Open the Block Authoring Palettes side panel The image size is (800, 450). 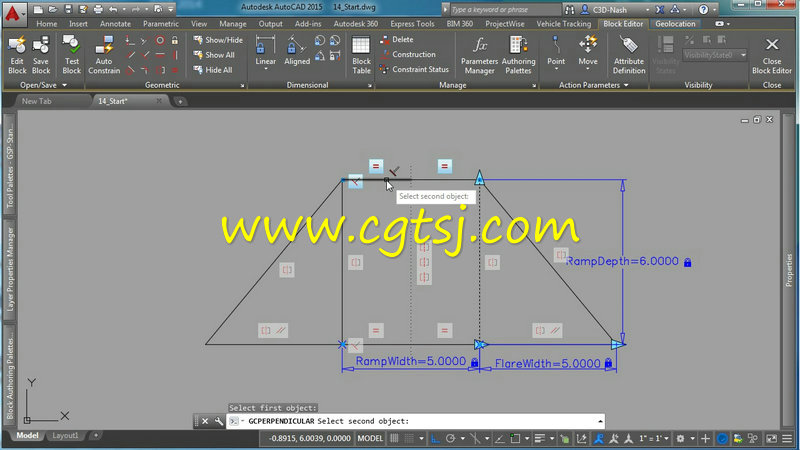pos(10,376)
